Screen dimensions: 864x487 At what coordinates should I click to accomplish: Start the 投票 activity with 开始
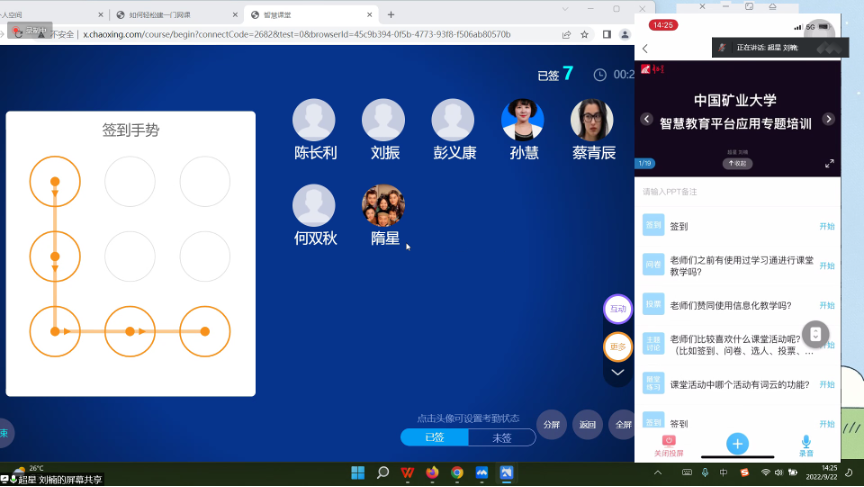point(826,305)
